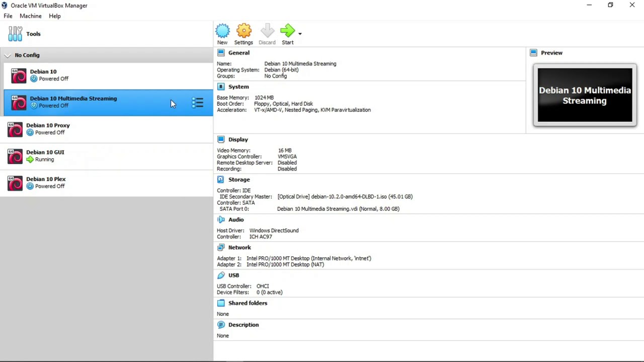Open the Help menu
This screenshot has height=362, width=644.
coord(55,16)
